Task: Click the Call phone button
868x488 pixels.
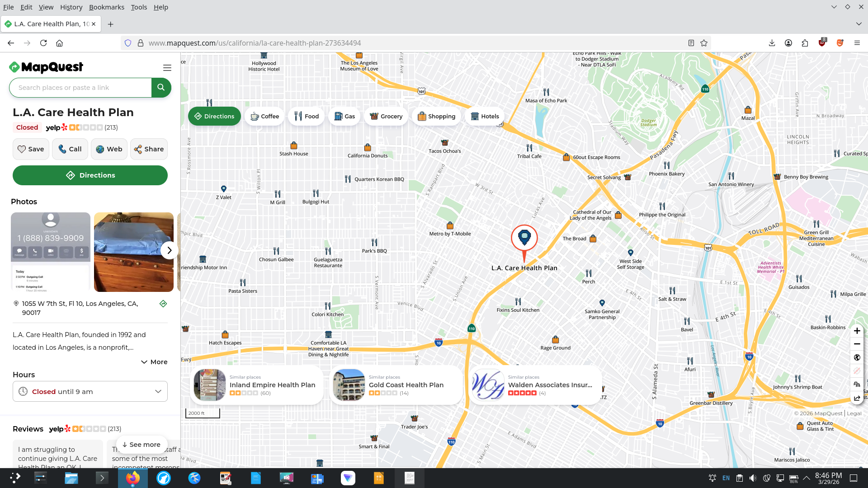Action: tap(70, 149)
